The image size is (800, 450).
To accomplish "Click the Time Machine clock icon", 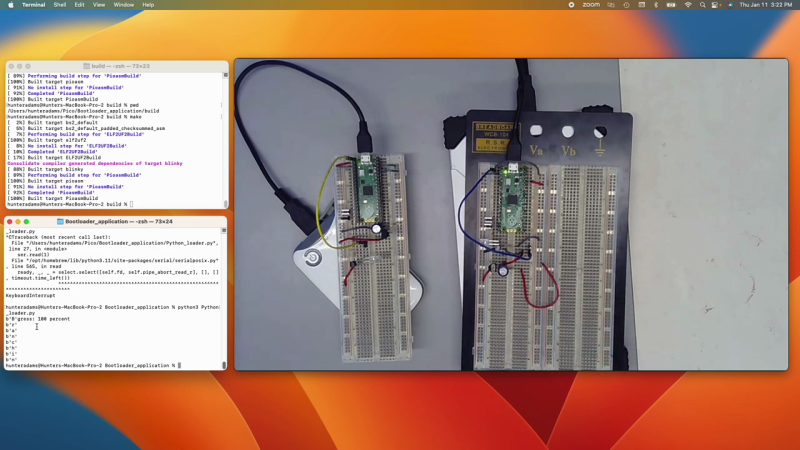I will pos(626,5).
